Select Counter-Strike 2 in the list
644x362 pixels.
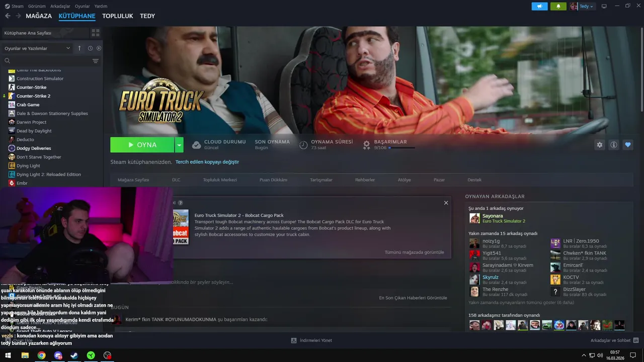[x=33, y=96]
